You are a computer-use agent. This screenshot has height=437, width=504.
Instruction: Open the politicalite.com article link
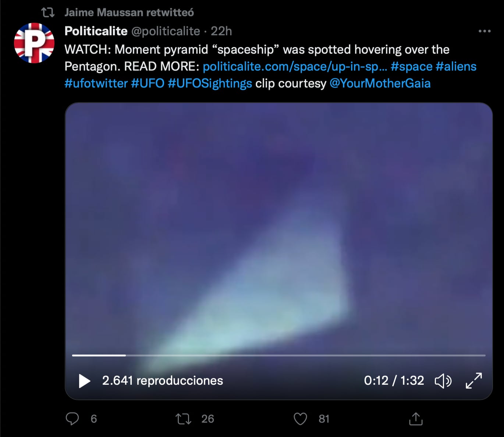295,66
